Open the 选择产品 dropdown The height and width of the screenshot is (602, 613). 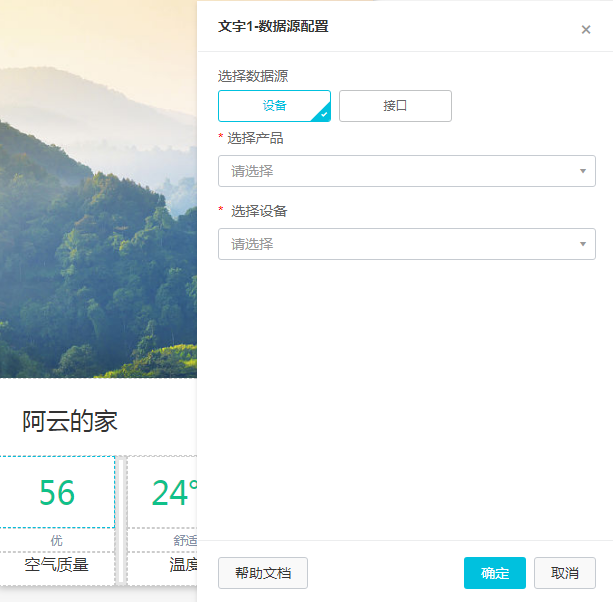coord(407,171)
